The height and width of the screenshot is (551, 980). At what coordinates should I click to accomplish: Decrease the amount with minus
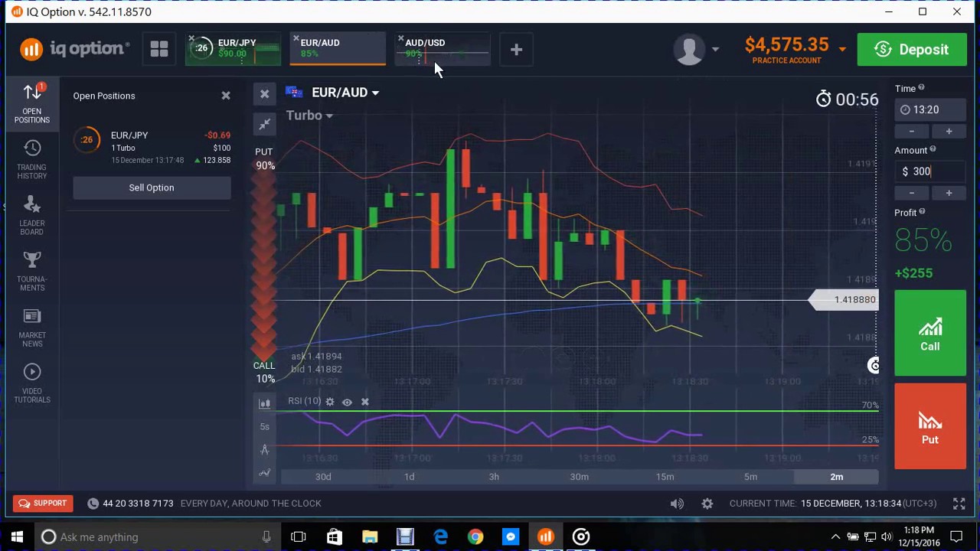[x=911, y=194]
